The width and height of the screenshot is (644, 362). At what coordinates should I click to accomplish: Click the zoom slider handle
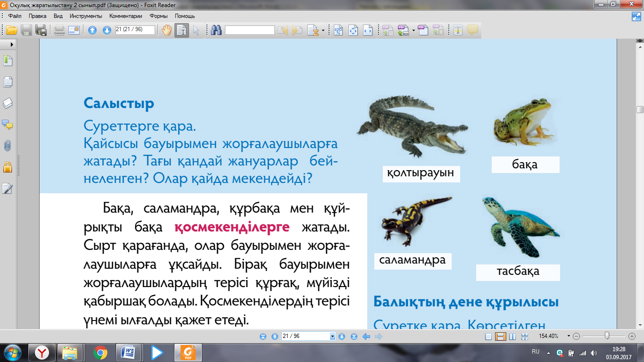[607, 336]
